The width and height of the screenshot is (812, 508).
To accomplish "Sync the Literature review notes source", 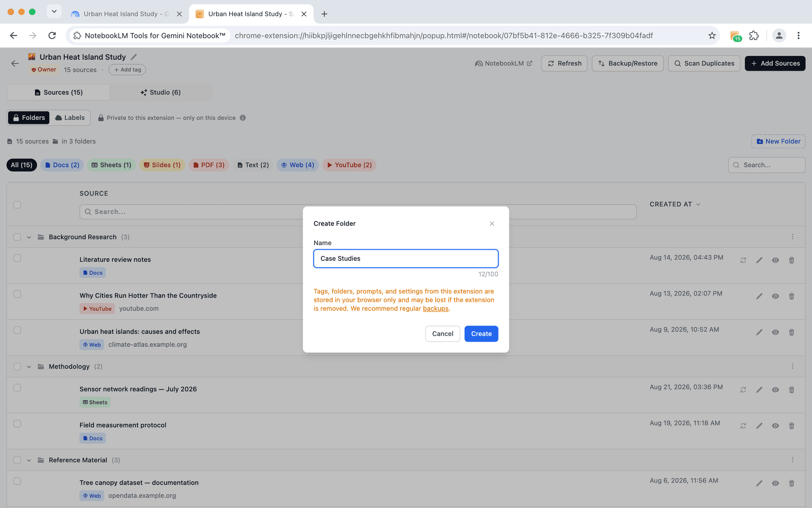I will pyautogui.click(x=743, y=260).
